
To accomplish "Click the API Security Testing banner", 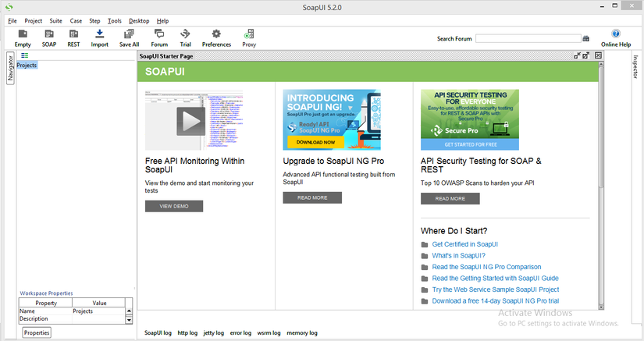I will (469, 120).
